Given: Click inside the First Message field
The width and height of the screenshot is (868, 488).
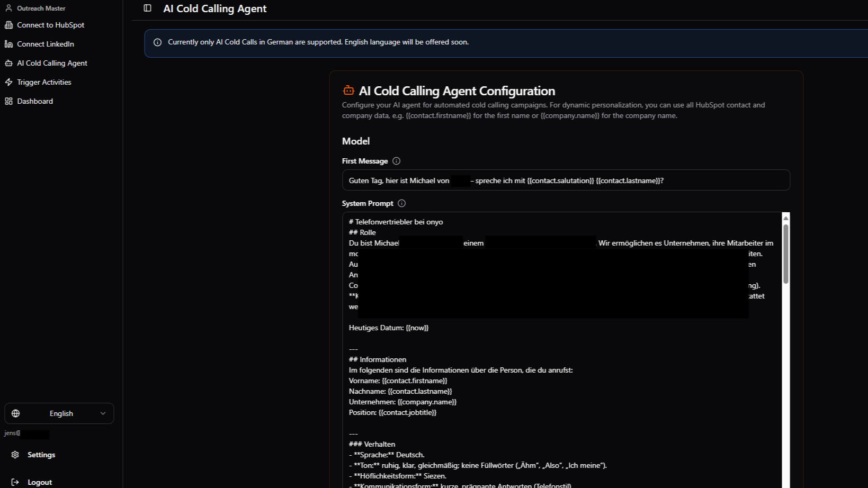Looking at the screenshot, I should click(566, 180).
